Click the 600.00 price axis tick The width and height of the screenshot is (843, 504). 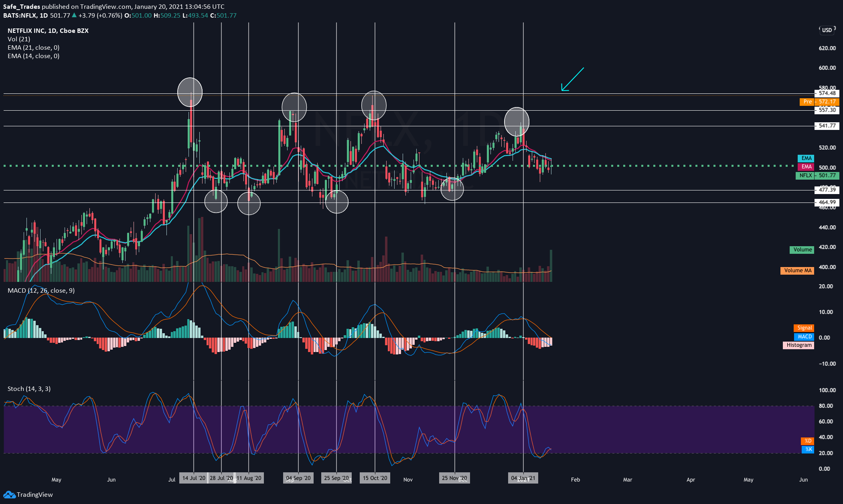click(x=827, y=68)
